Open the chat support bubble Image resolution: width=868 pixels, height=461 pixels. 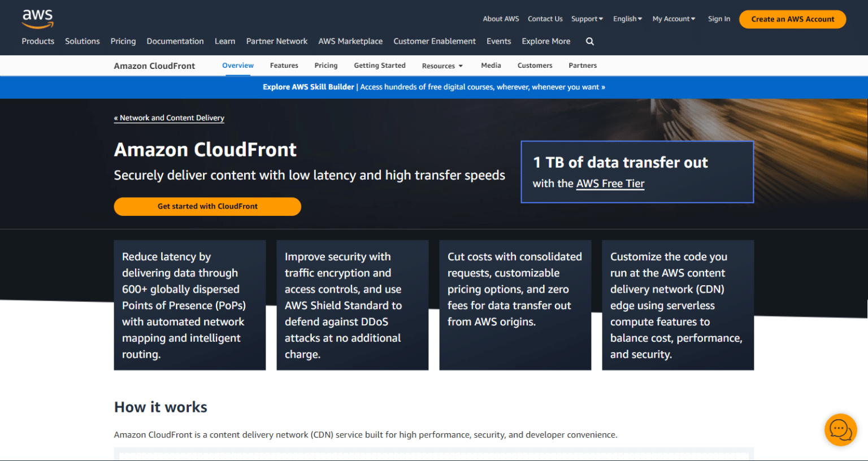840,430
